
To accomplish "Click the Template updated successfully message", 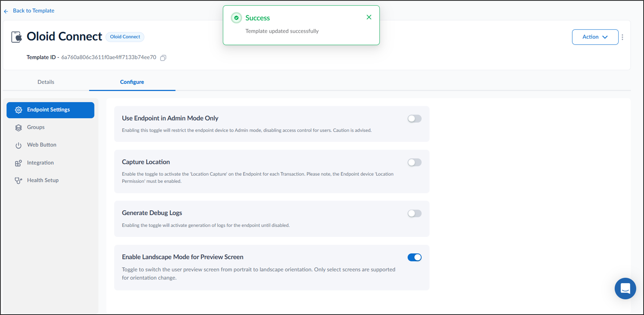I will 282,31.
